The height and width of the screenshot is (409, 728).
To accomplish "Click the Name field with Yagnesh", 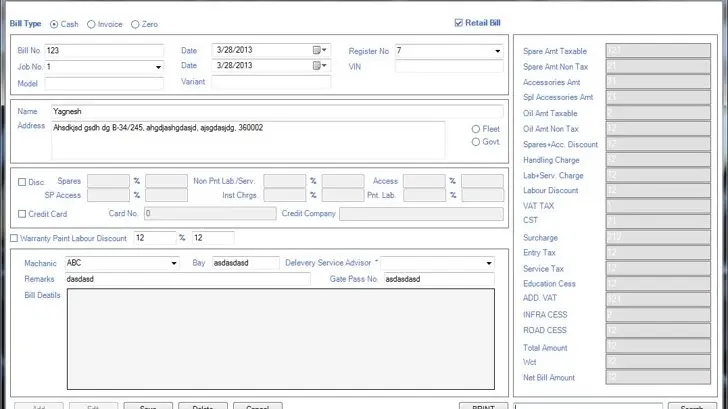I will coord(277,111).
